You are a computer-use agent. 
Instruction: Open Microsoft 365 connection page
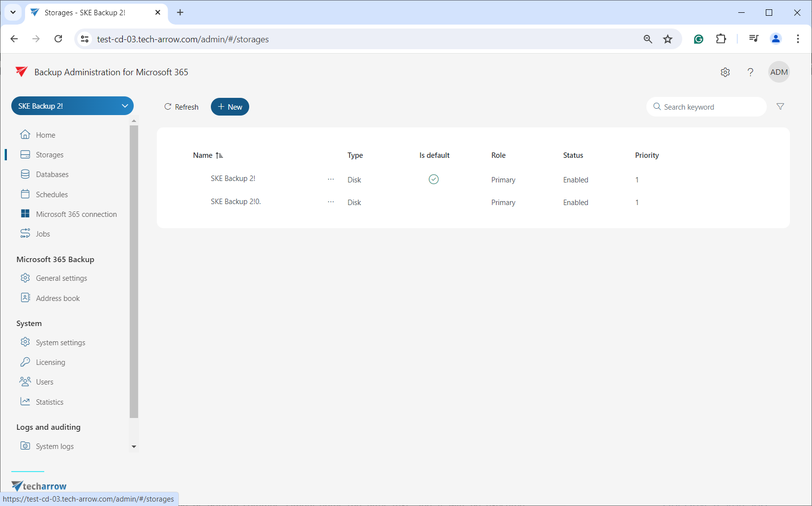click(x=76, y=214)
